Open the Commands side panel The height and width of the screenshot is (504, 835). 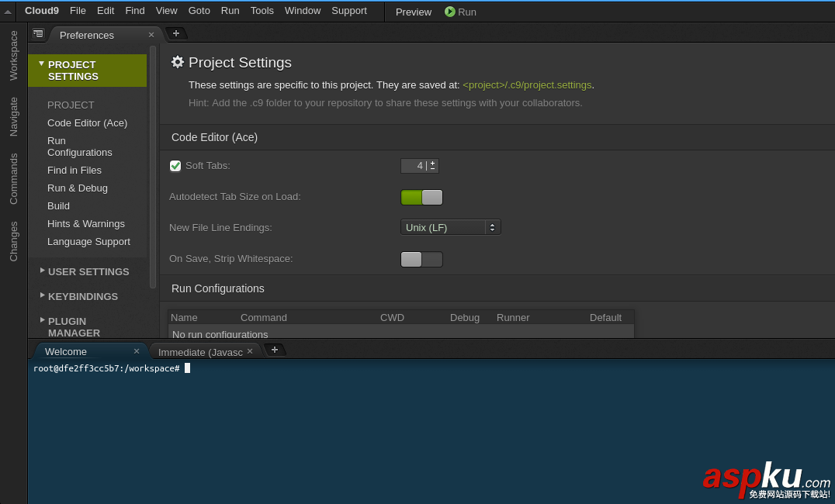click(13, 179)
